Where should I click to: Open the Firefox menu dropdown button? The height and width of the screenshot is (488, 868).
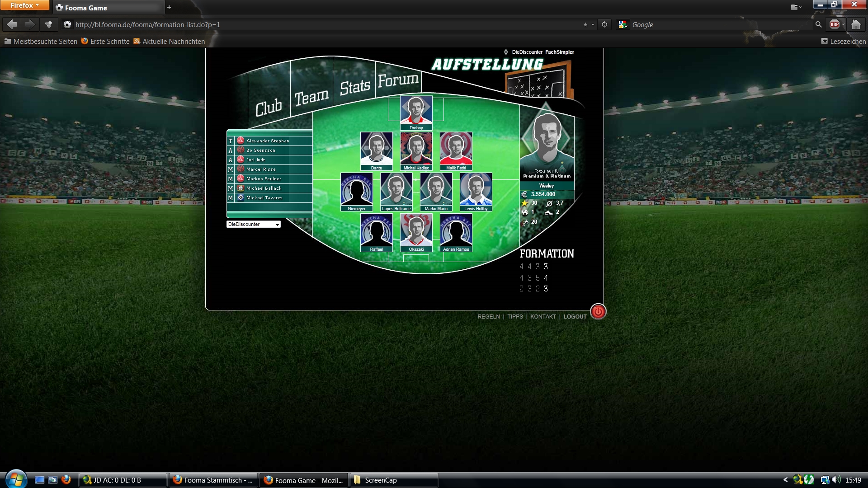point(24,5)
